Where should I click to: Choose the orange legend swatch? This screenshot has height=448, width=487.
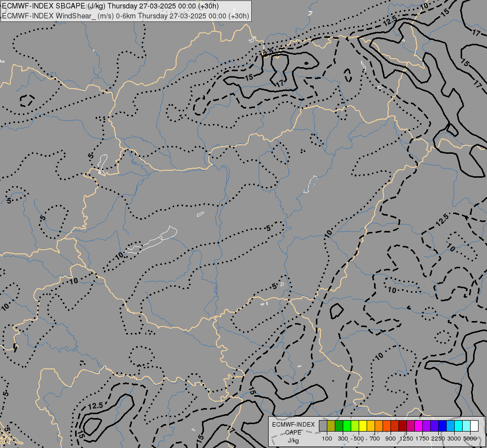(379, 426)
